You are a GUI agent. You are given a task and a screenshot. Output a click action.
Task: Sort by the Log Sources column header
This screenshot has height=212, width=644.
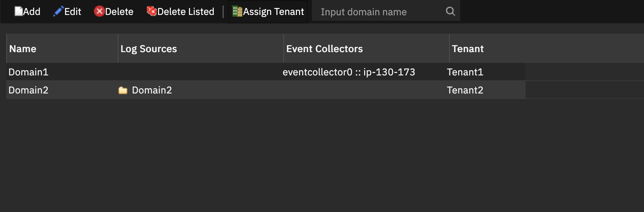point(149,49)
